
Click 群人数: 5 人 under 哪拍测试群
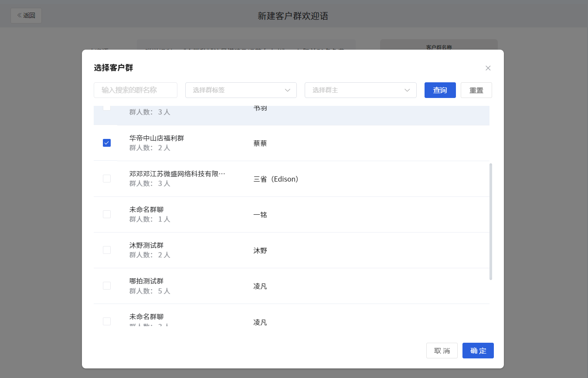(x=150, y=291)
